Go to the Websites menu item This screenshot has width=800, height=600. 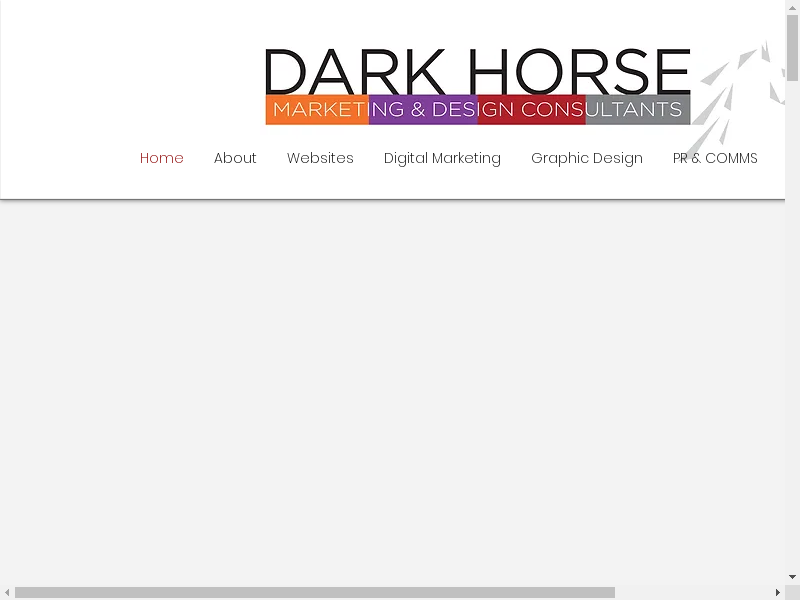click(x=320, y=158)
